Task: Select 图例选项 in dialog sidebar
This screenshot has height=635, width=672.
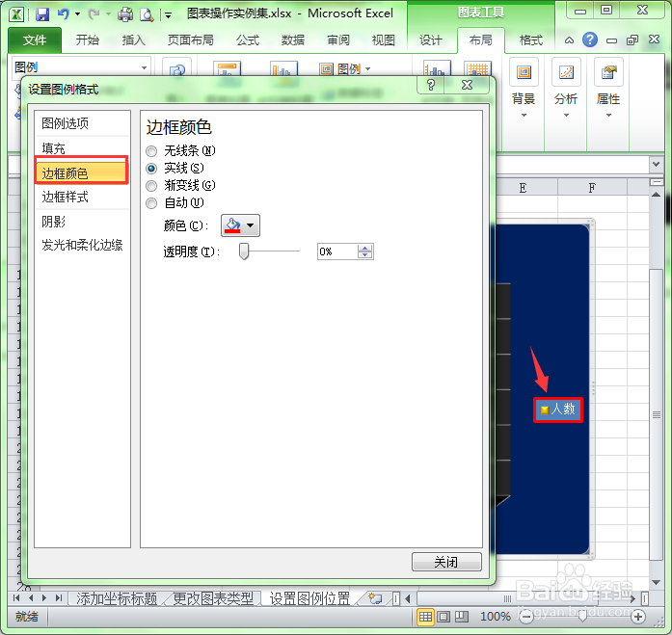Action: [x=82, y=123]
